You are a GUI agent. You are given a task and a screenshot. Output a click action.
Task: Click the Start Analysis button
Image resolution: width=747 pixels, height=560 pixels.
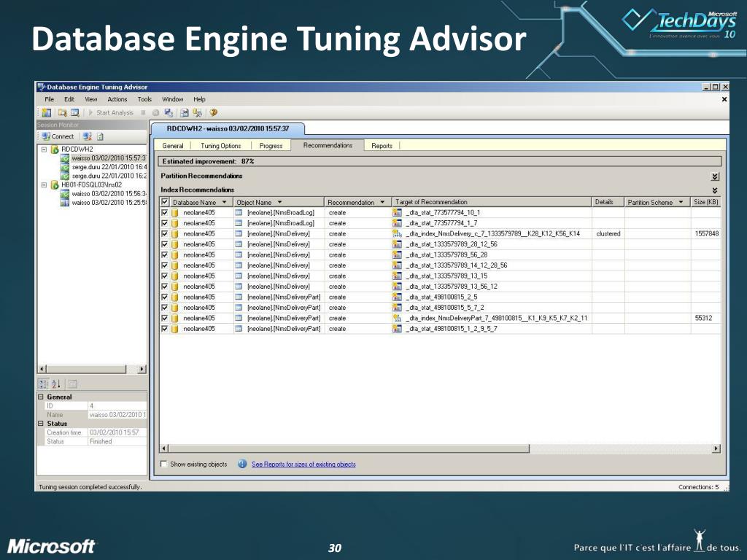(x=111, y=113)
